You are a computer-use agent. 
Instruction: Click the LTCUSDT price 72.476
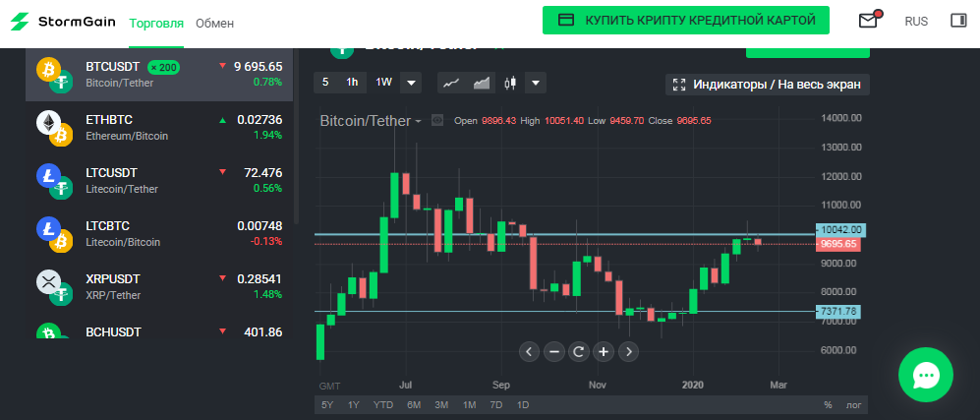263,172
